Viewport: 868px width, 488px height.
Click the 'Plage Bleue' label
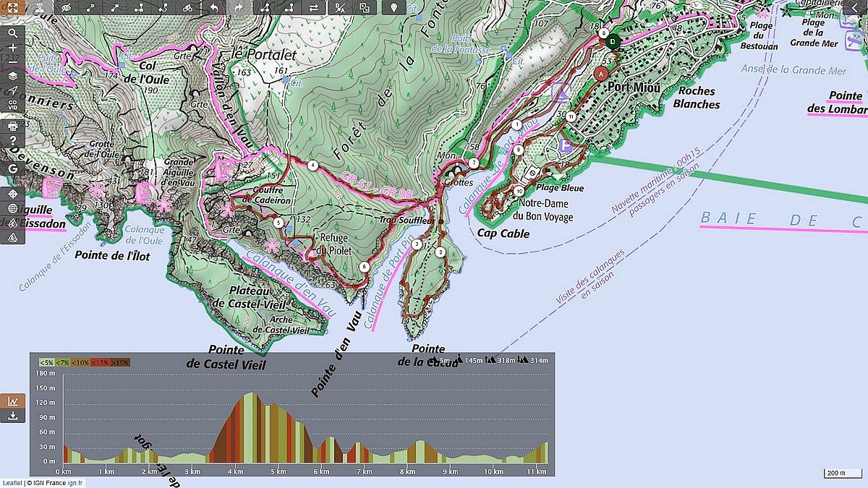pyautogui.click(x=560, y=188)
